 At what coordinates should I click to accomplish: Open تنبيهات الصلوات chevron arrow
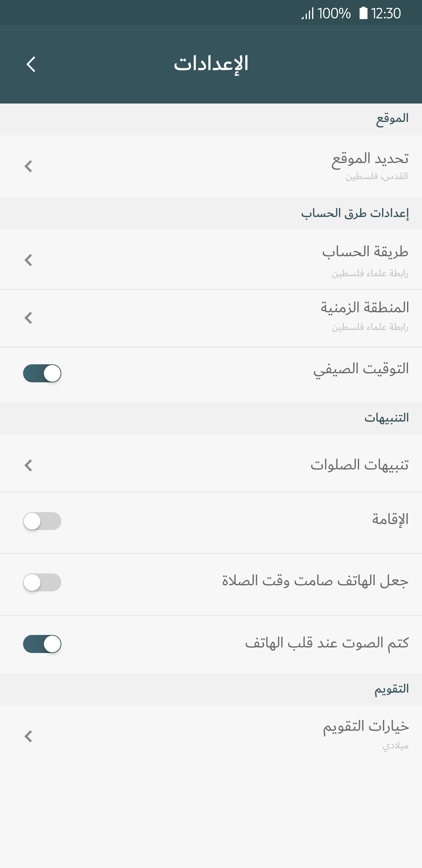coord(29,465)
